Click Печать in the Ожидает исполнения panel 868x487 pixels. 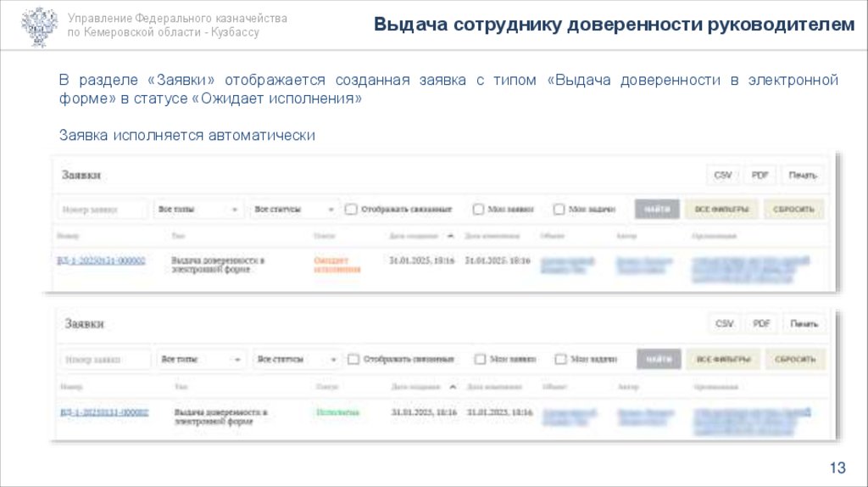pos(803,175)
